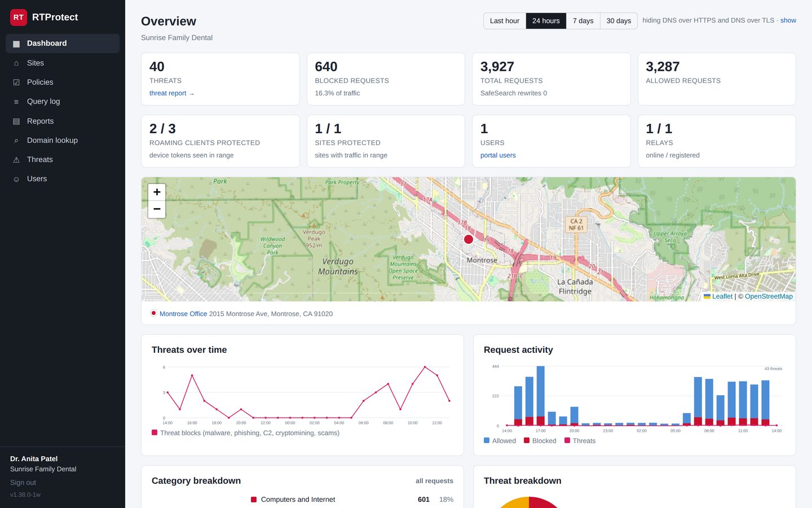Show hidden DNS over HTTPS traffic
Screen dimensions: 812x508
pos(788,20)
